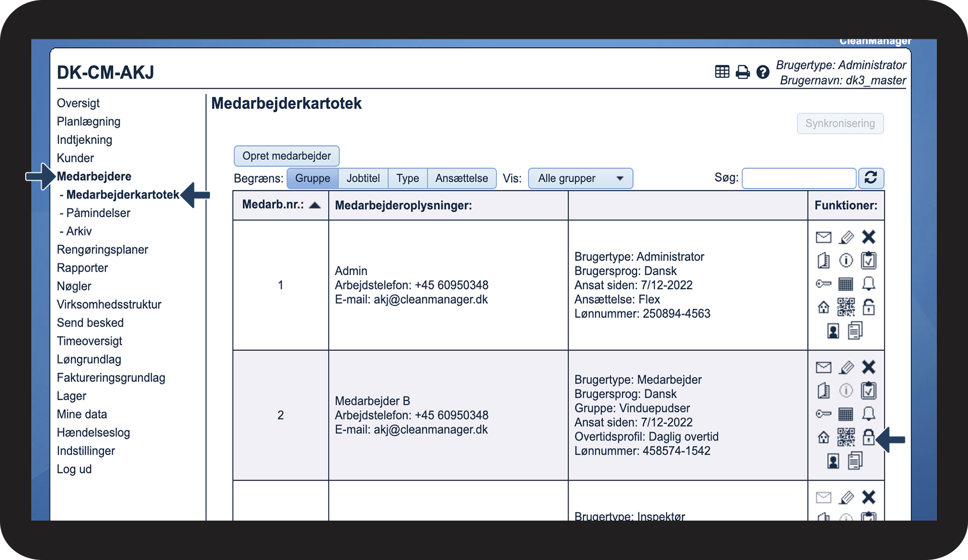The image size is (968, 560).
Task: Click open padlock icon for Admin
Action: pos(869,307)
